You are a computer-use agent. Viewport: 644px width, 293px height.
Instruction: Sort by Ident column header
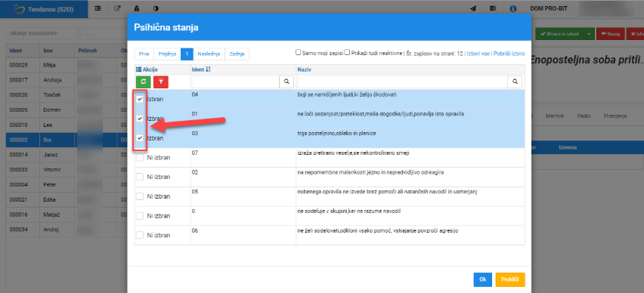201,69
